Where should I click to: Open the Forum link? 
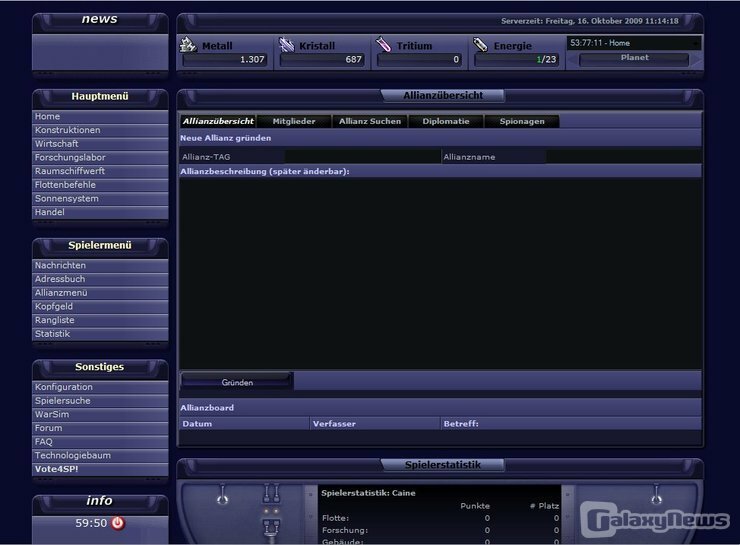(x=100, y=428)
